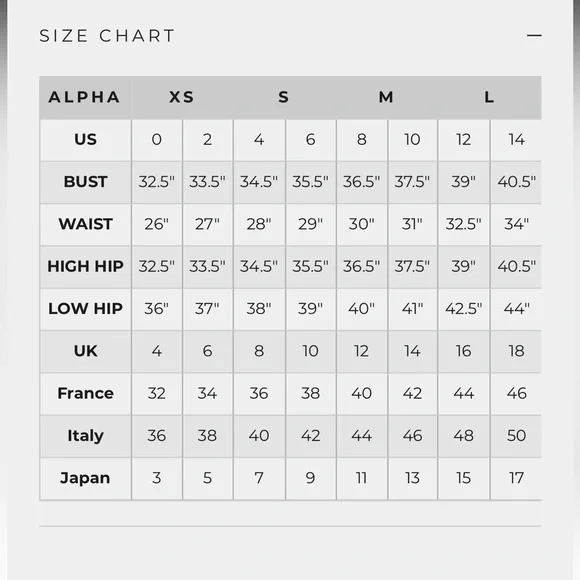Screen dimensions: 580x580
Task: Select the ALPHA header cell
Action: (x=85, y=97)
